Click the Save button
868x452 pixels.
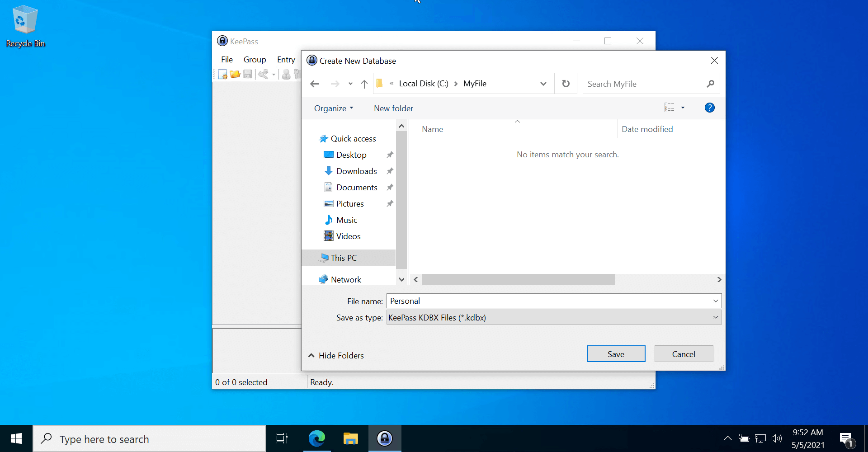click(616, 353)
